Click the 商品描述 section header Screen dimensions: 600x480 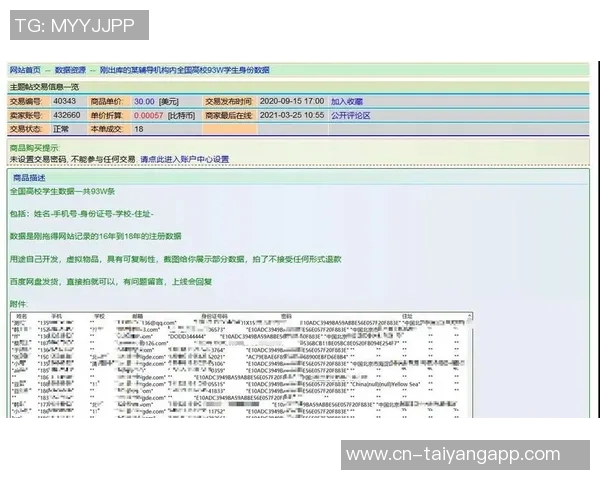point(29,178)
